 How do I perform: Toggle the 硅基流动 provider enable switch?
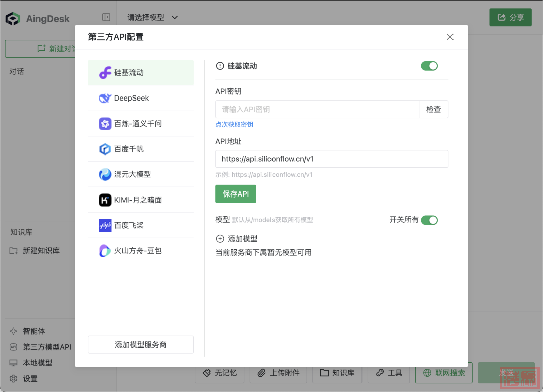tap(429, 66)
